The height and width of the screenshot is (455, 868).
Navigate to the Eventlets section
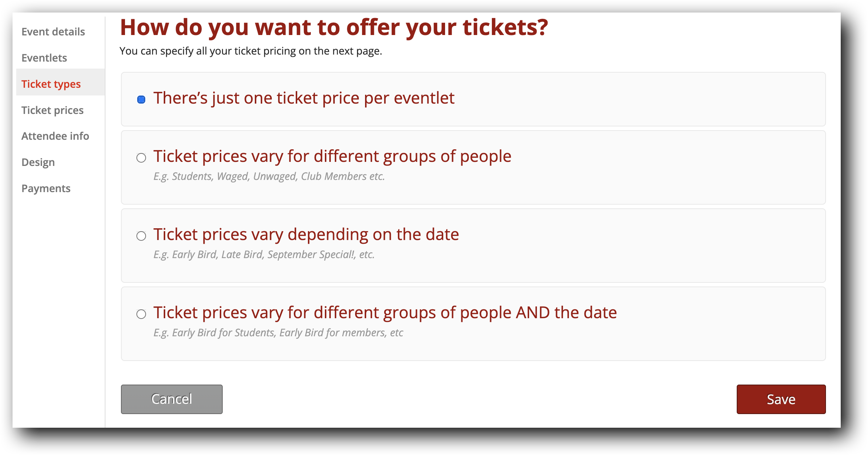44,58
